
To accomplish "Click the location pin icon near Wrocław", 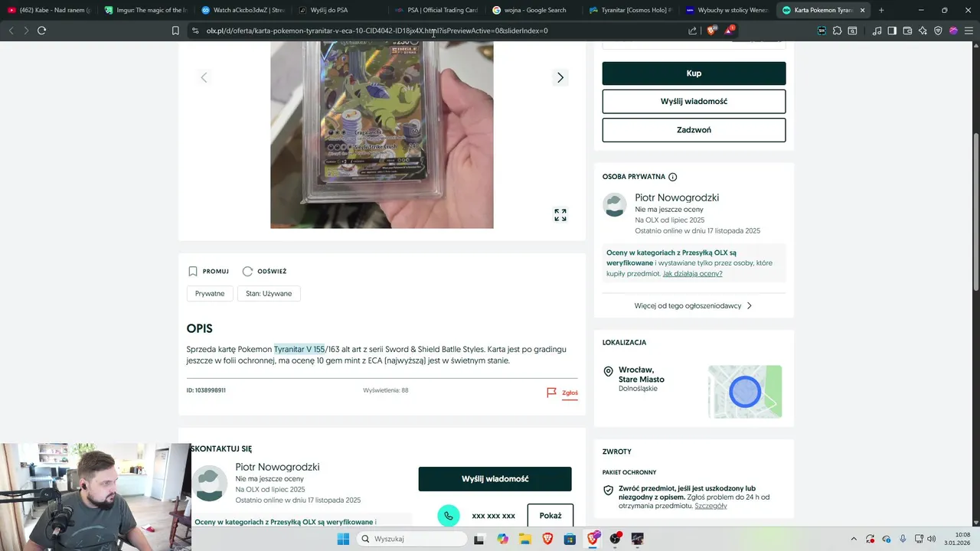I will [609, 372].
